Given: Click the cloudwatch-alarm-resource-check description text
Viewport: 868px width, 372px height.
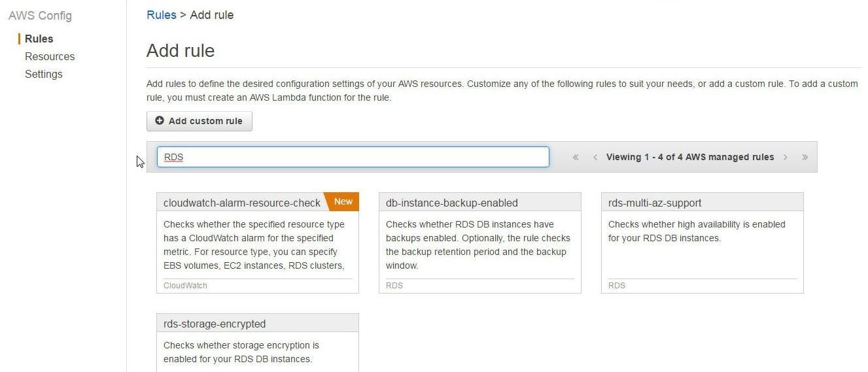Looking at the screenshot, I should [x=254, y=245].
